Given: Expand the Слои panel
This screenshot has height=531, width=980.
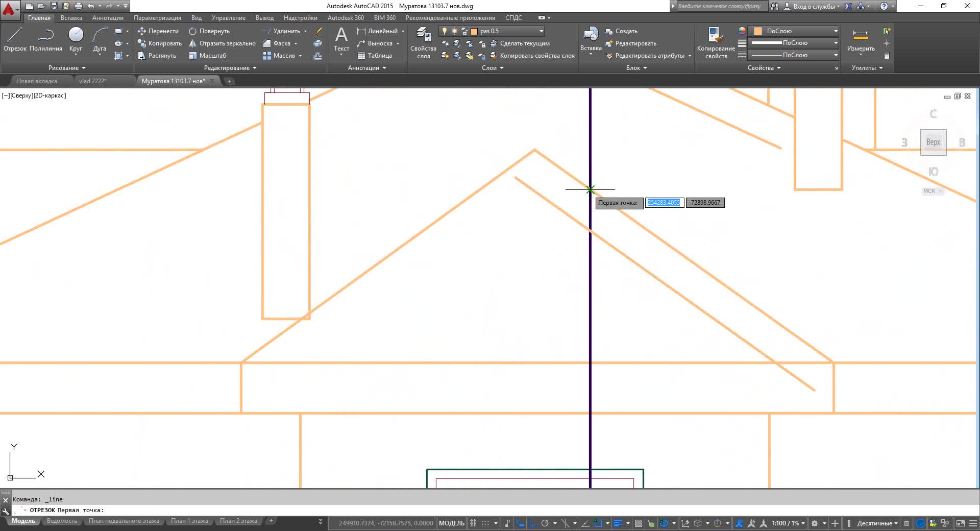Looking at the screenshot, I should (493, 68).
